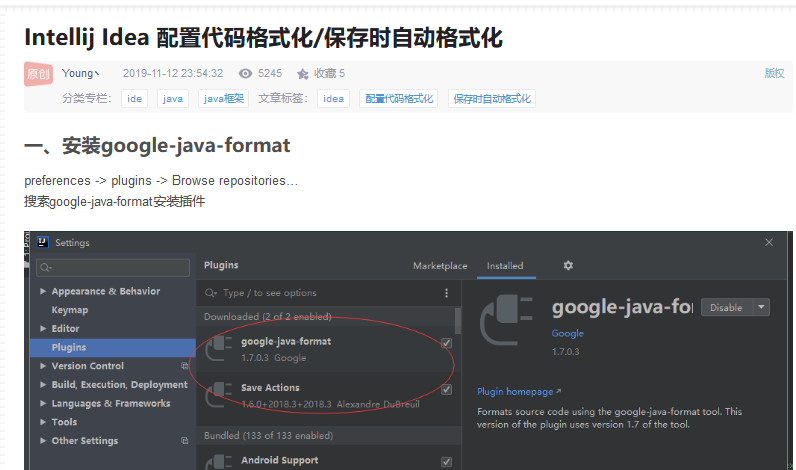Switch to the Marketplace tab
This screenshot has width=796, height=470.
coord(440,265)
